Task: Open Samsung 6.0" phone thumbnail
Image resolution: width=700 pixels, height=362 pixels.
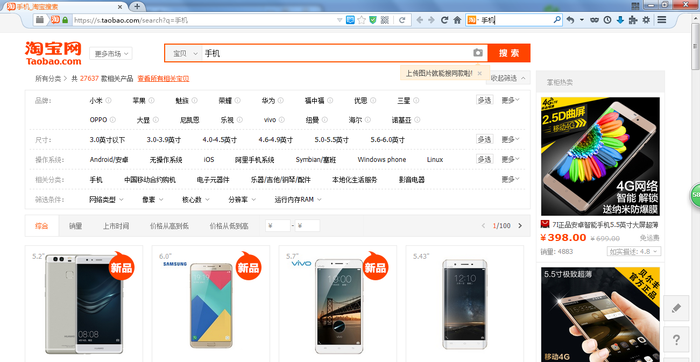Action: coord(211,305)
